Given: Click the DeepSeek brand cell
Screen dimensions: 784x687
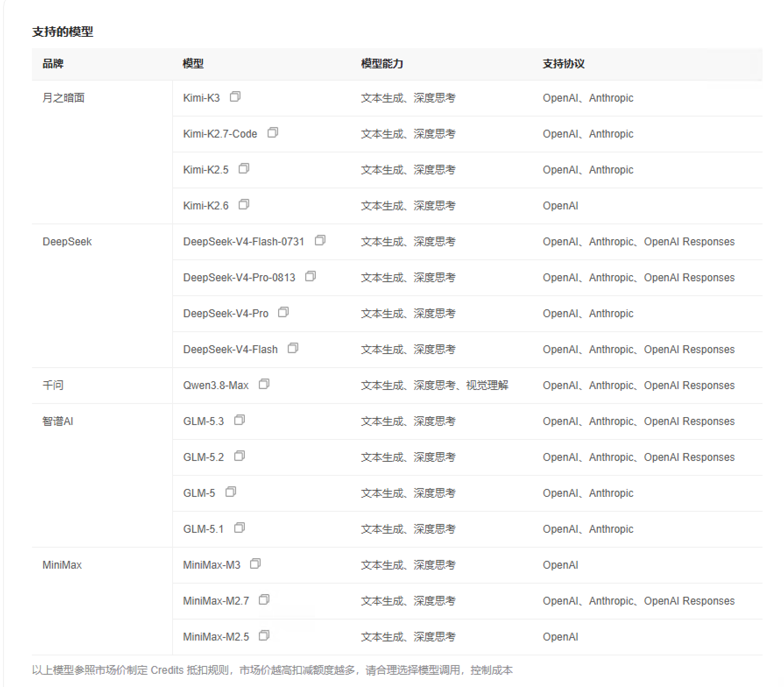Looking at the screenshot, I should 67,242.
